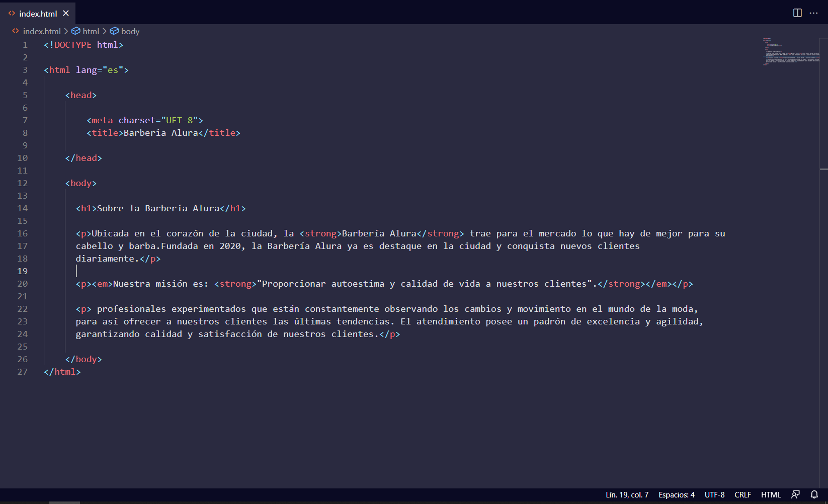Click the 'Barberia Alura' title text
This screenshot has width=828, height=504.
(161, 133)
